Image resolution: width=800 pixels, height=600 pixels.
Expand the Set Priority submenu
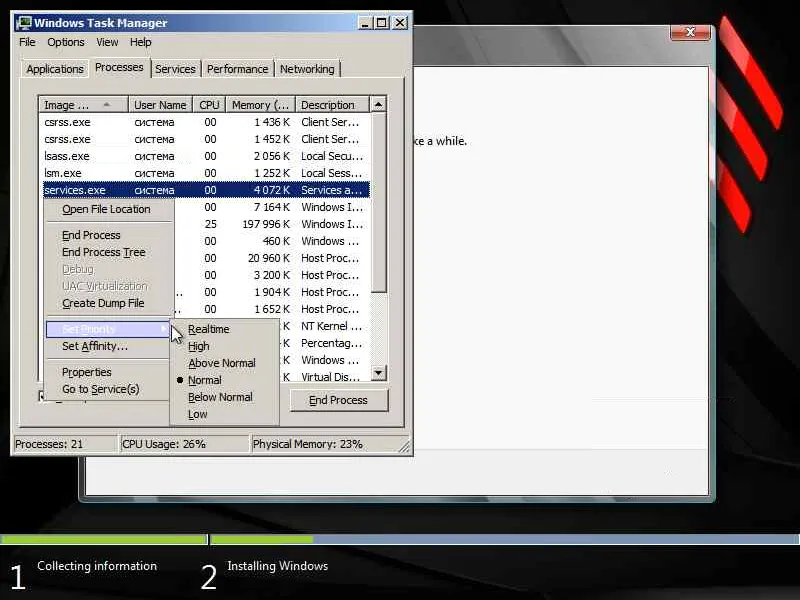point(108,329)
